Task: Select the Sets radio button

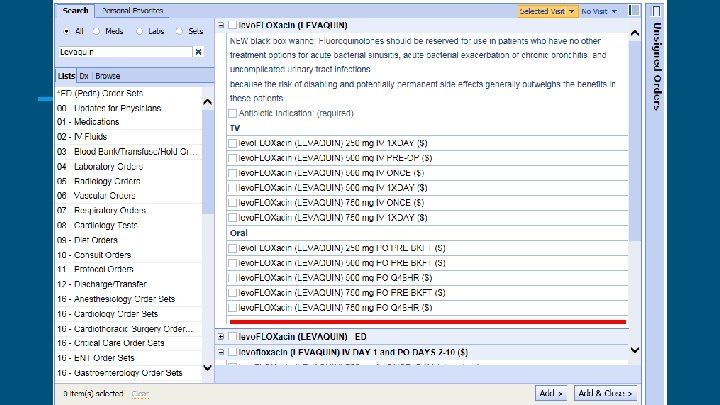Action: click(179, 31)
